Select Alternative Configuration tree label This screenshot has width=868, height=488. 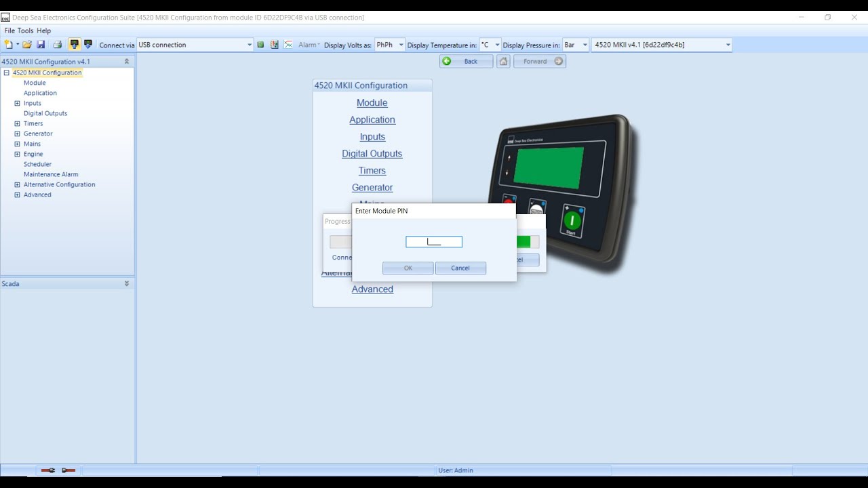tap(59, 184)
